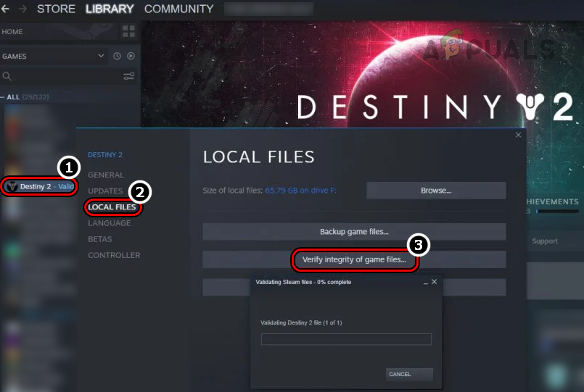Select CONTROLLER in properties sidebar
This screenshot has width=584, height=392.
click(114, 255)
